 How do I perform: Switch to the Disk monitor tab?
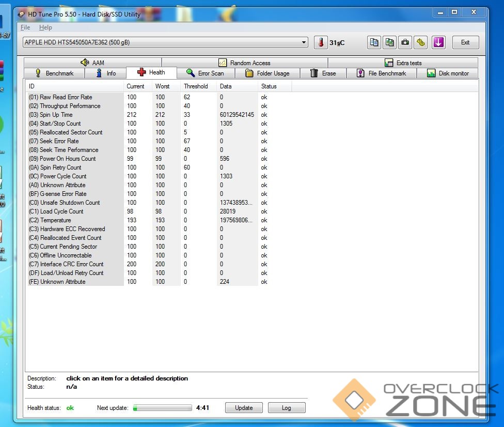pos(447,73)
